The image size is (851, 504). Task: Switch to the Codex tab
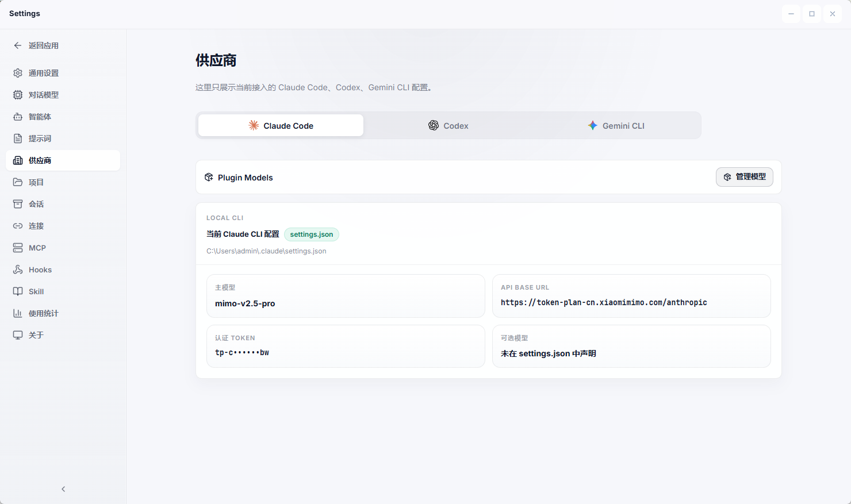448,125
